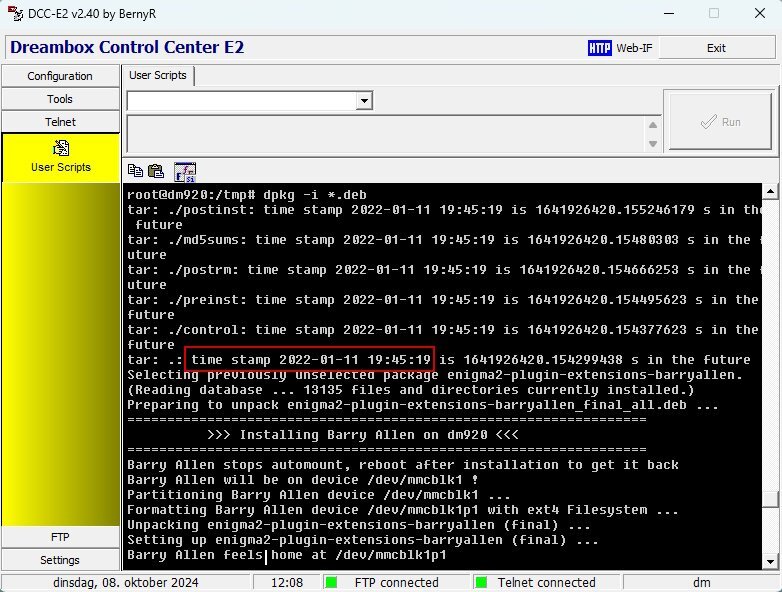Image resolution: width=782 pixels, height=592 pixels.
Task: Open the Settings section
Action: 60,560
